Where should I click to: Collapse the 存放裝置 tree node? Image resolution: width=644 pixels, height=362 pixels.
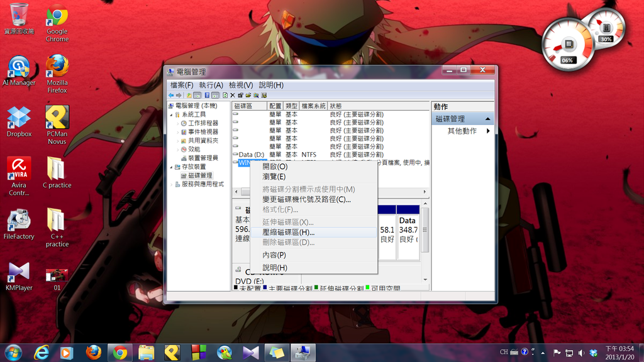[x=172, y=167]
